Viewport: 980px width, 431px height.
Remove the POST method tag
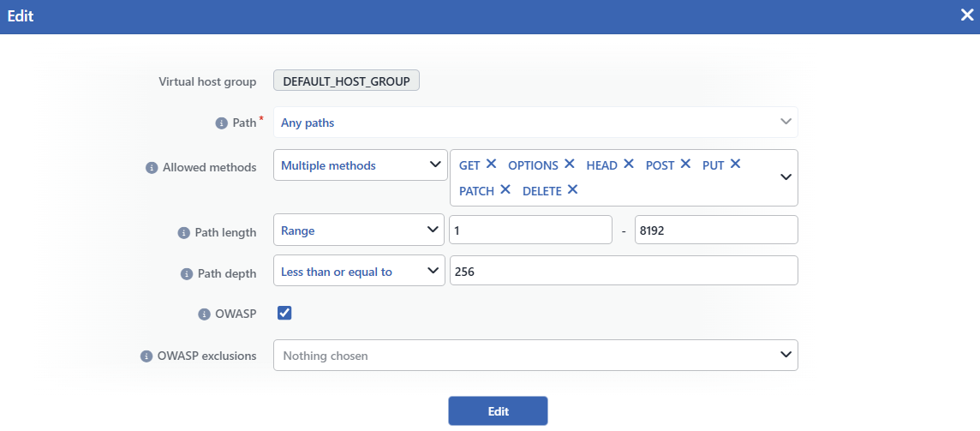(x=685, y=164)
